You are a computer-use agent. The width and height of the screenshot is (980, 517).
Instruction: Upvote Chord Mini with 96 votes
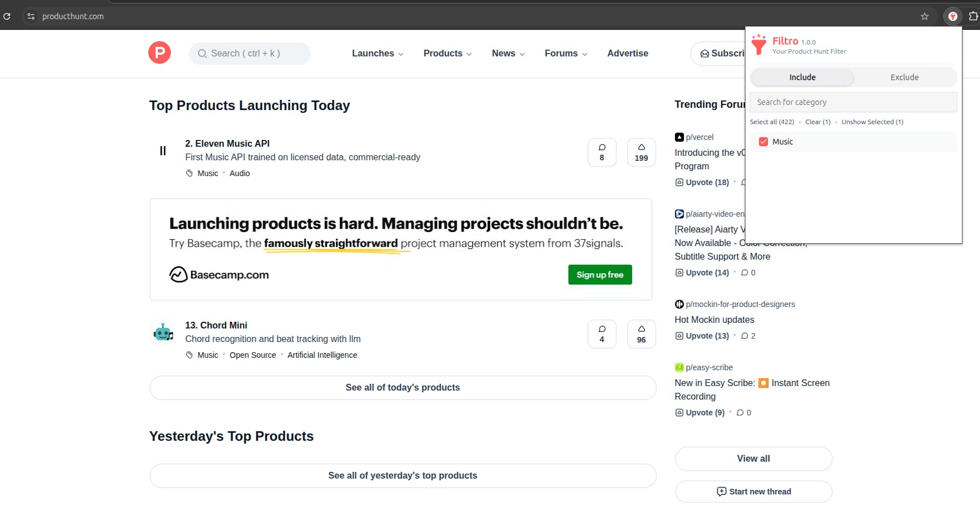tap(642, 334)
